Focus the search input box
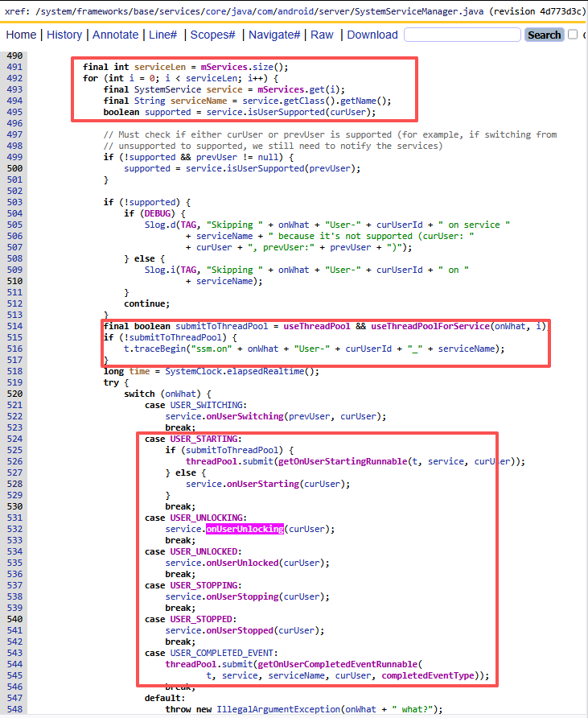Image resolution: width=588 pixels, height=718 pixels. coord(463,35)
